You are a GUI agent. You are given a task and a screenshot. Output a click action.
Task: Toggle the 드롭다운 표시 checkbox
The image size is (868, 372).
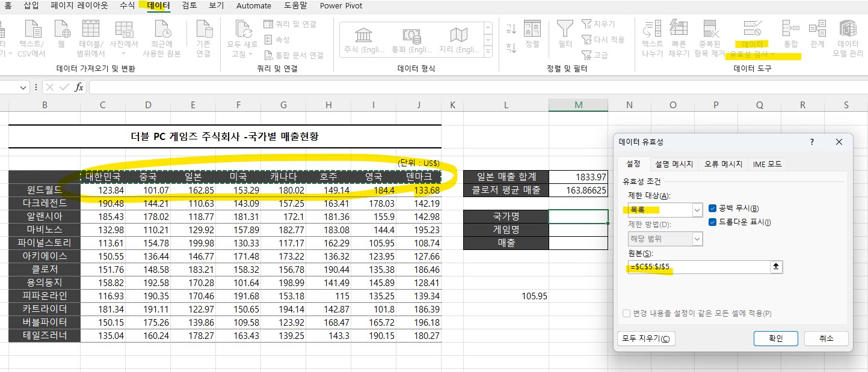click(712, 222)
